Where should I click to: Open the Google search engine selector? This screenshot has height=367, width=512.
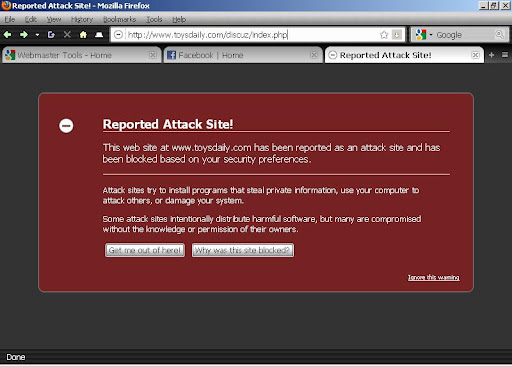pos(424,35)
